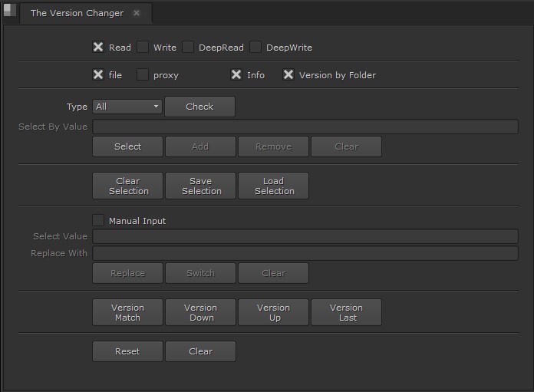Close The Version Changer tab
Image resolution: width=534 pixels, height=392 pixels.
click(137, 13)
